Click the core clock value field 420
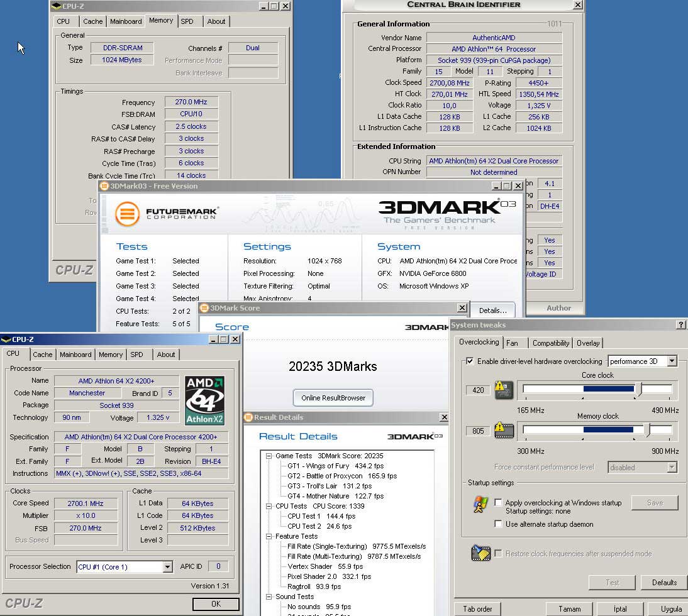Image resolution: width=688 pixels, height=616 pixels. tap(478, 390)
